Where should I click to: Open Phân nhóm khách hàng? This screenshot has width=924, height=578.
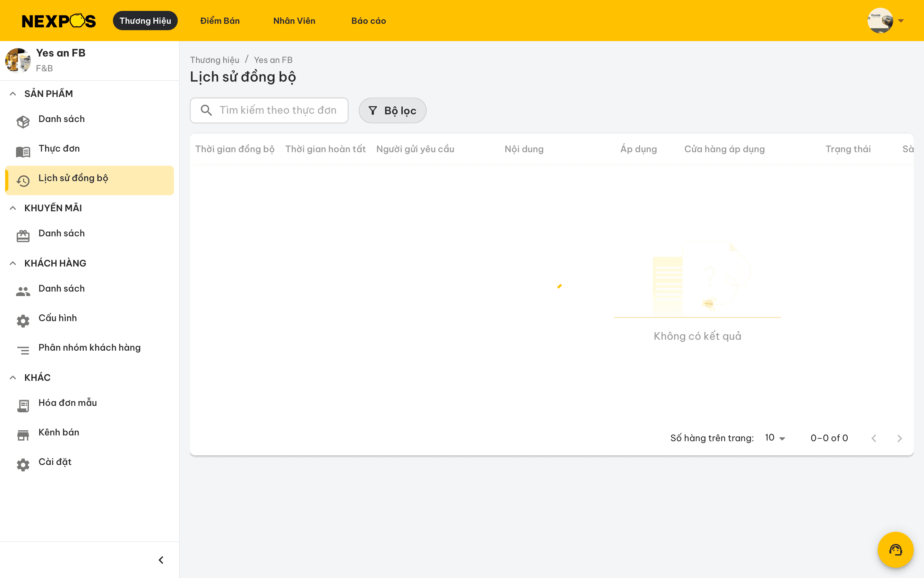89,350
